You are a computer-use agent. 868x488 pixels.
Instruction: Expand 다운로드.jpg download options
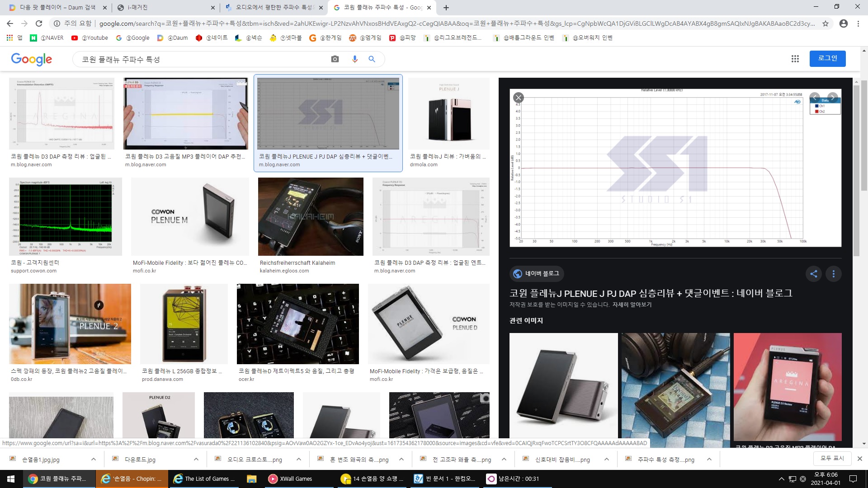point(196,459)
